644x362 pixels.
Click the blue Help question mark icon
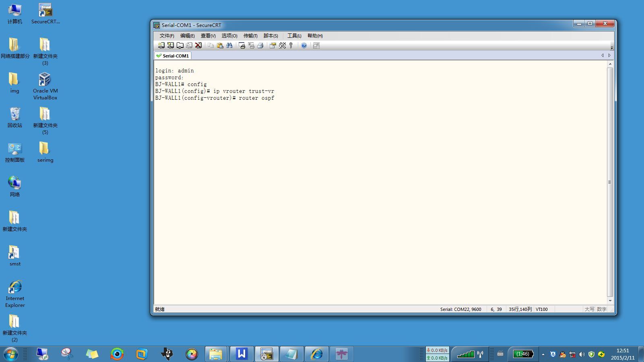point(304,45)
